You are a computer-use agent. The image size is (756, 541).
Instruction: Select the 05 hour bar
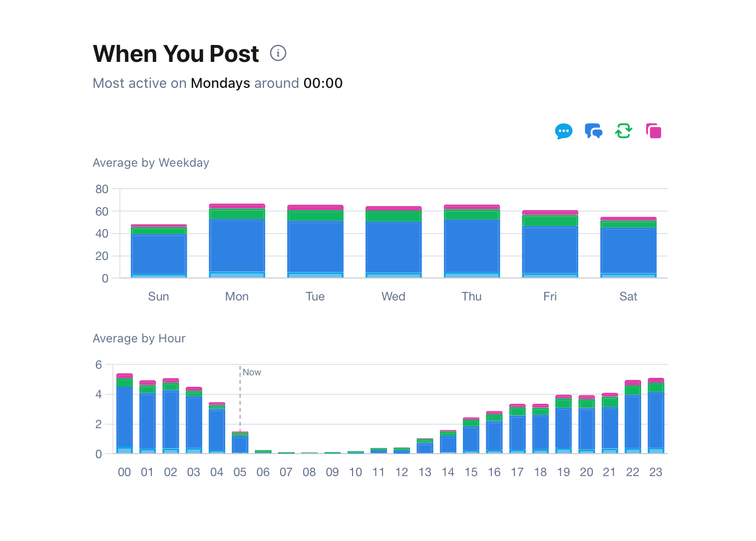[x=240, y=444]
